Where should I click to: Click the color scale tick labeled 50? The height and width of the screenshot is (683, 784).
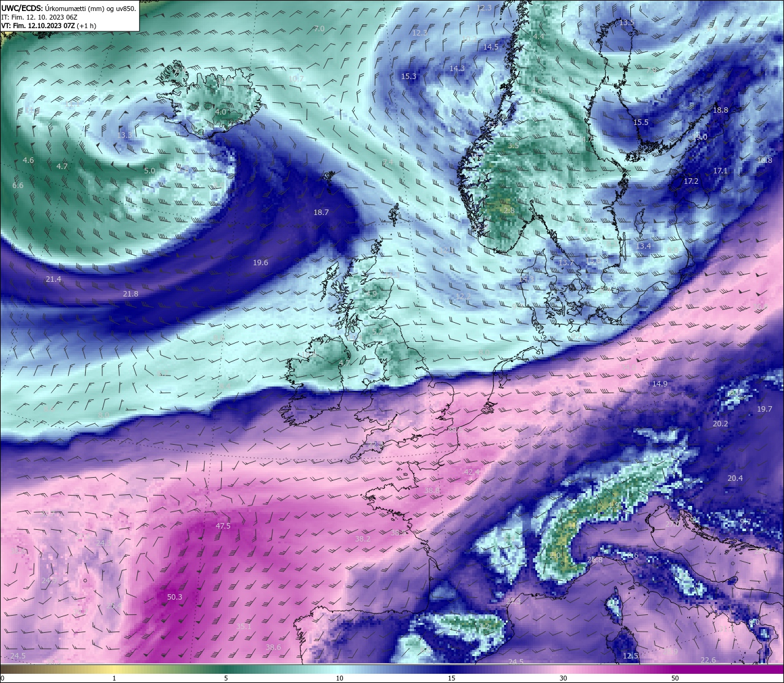click(x=674, y=678)
